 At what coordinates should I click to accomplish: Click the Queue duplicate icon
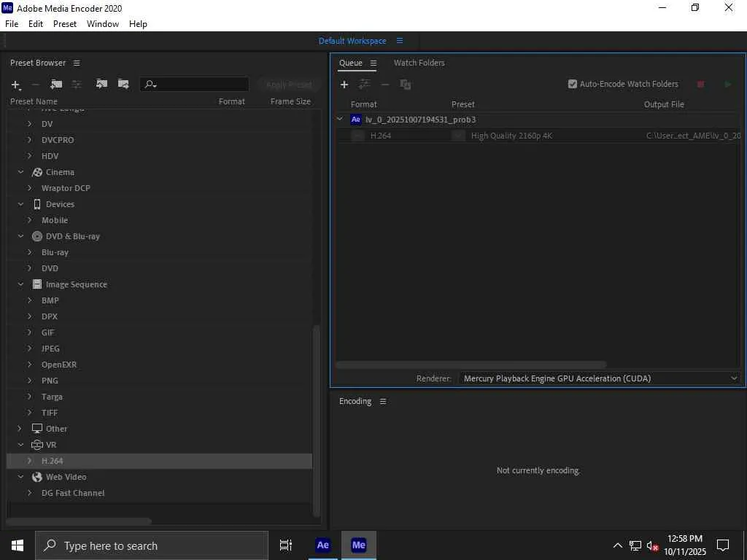(x=406, y=85)
